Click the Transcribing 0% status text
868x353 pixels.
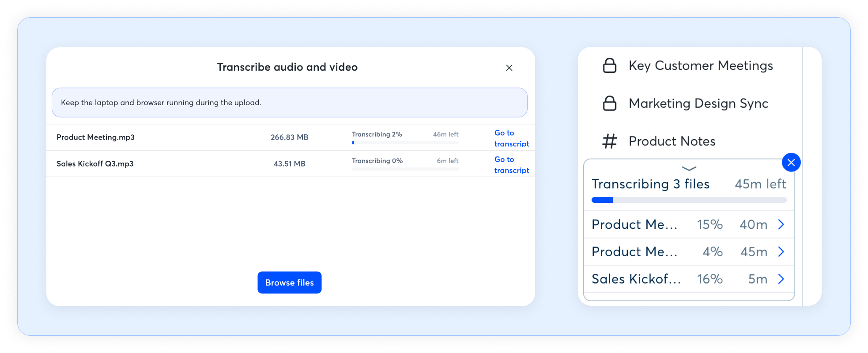tap(377, 161)
